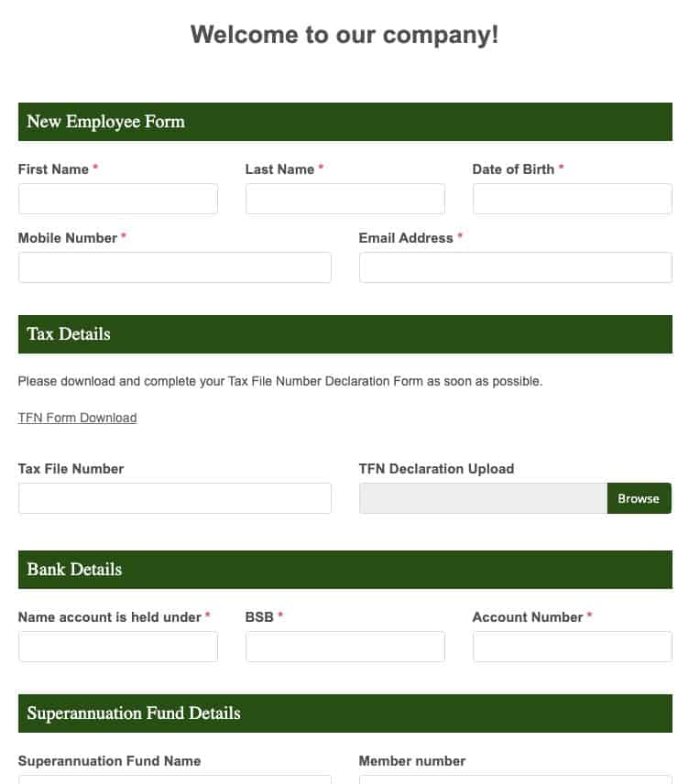Image resolution: width=689 pixels, height=784 pixels.
Task: Select the Tax File Number input box
Action: pos(174,498)
